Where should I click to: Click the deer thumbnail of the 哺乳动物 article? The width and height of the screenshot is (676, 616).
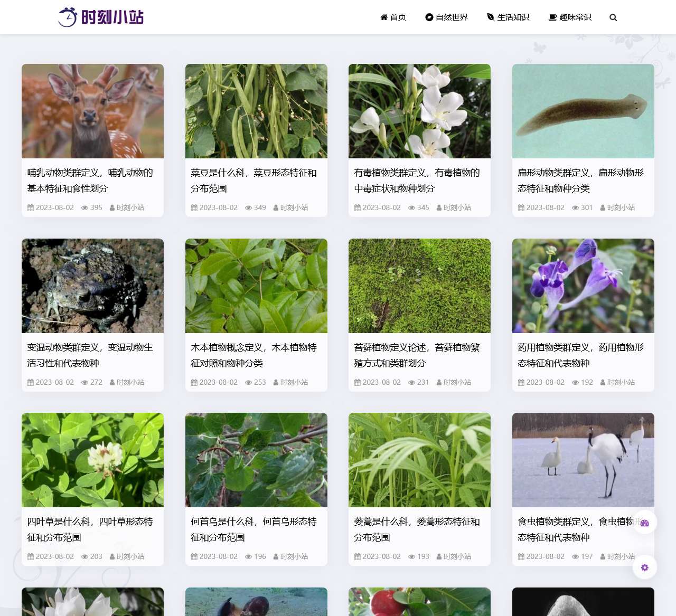coord(92,111)
